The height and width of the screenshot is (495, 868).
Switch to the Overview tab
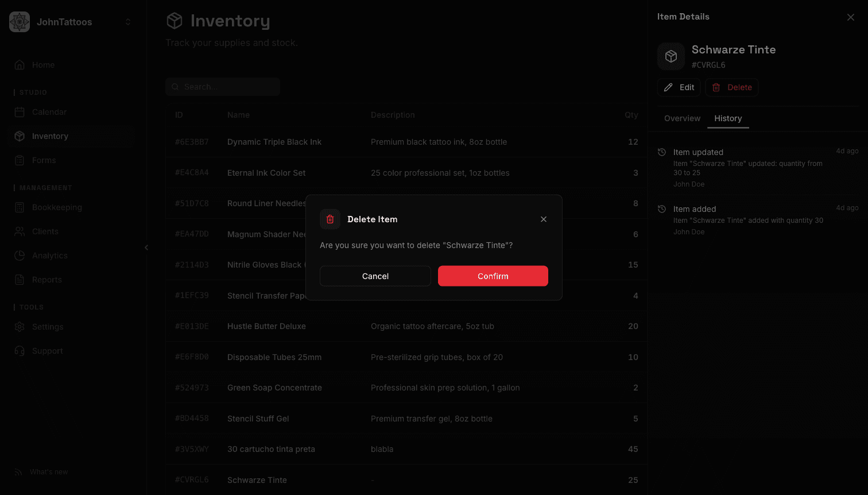[682, 118]
